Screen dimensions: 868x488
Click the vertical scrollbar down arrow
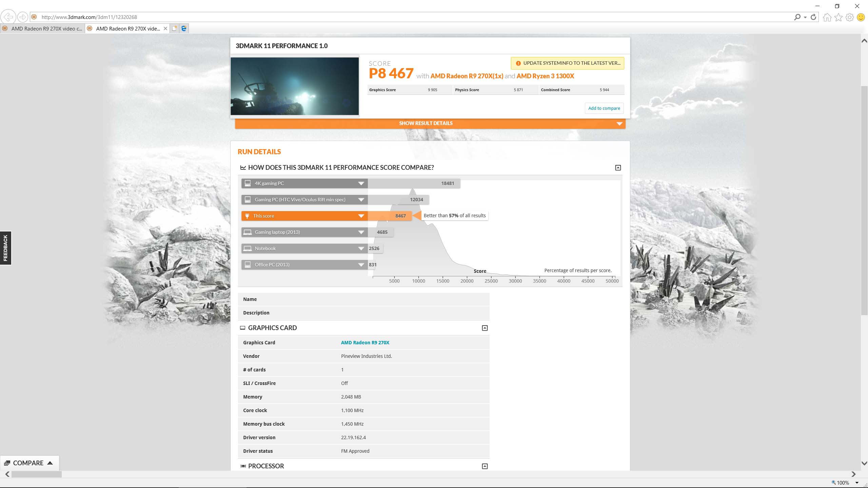(x=864, y=463)
